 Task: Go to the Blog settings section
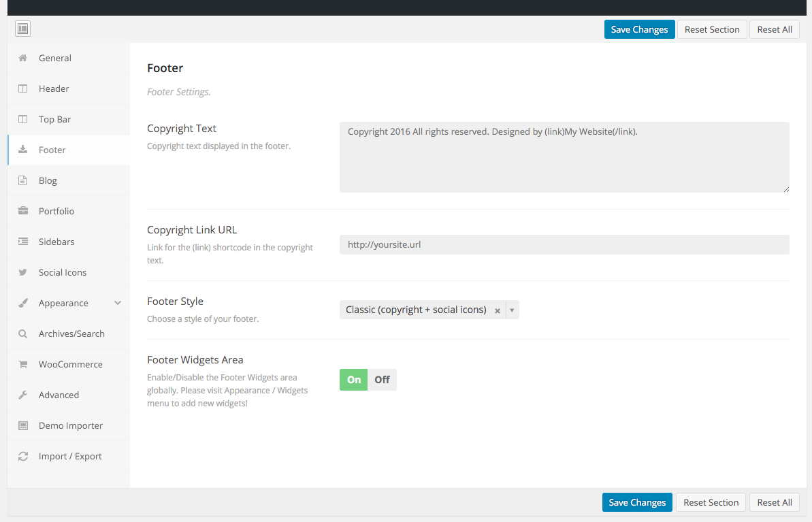click(48, 180)
